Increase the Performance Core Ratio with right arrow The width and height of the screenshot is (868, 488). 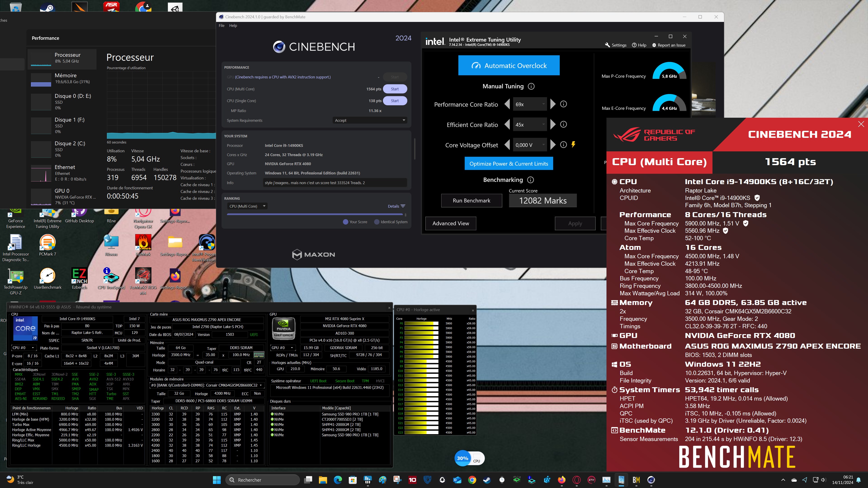point(553,104)
